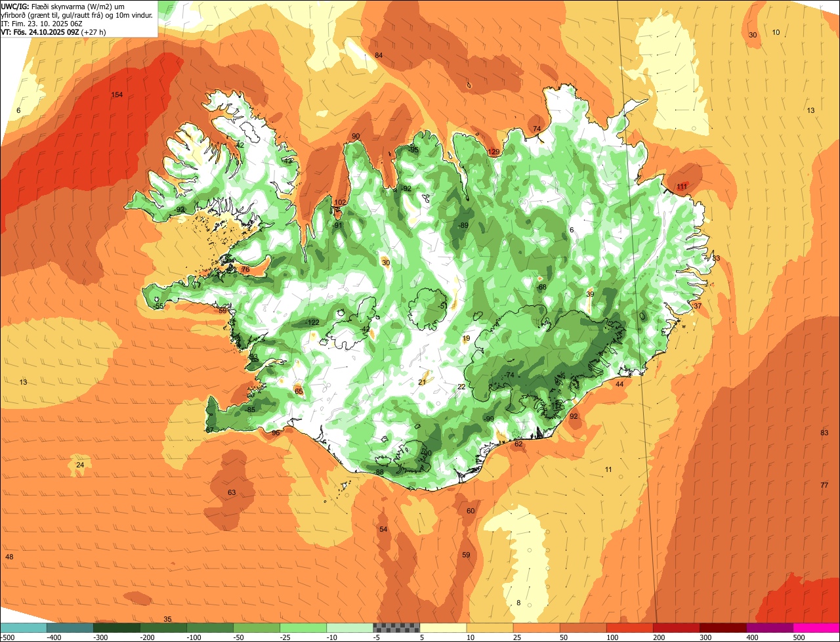Click the map value '8'

tap(518, 603)
